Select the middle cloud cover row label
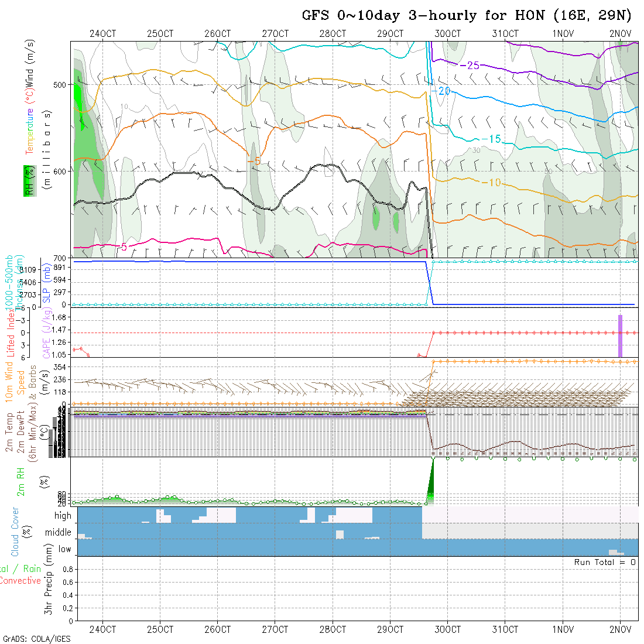 tap(58, 532)
